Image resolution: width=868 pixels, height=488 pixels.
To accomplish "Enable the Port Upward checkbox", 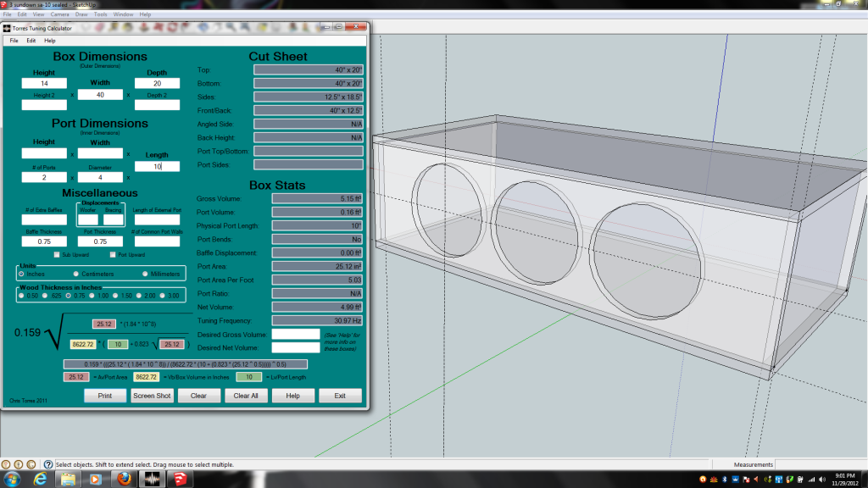I will pyautogui.click(x=113, y=255).
